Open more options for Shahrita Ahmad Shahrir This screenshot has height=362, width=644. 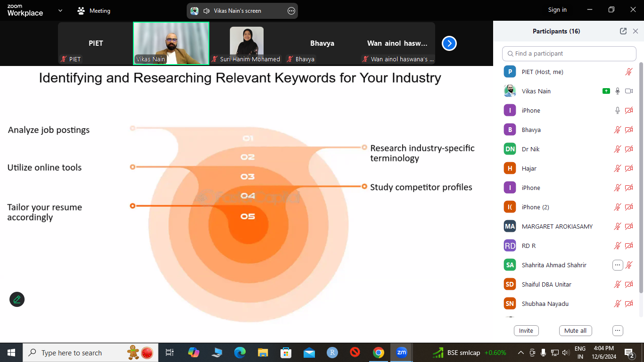point(618,265)
